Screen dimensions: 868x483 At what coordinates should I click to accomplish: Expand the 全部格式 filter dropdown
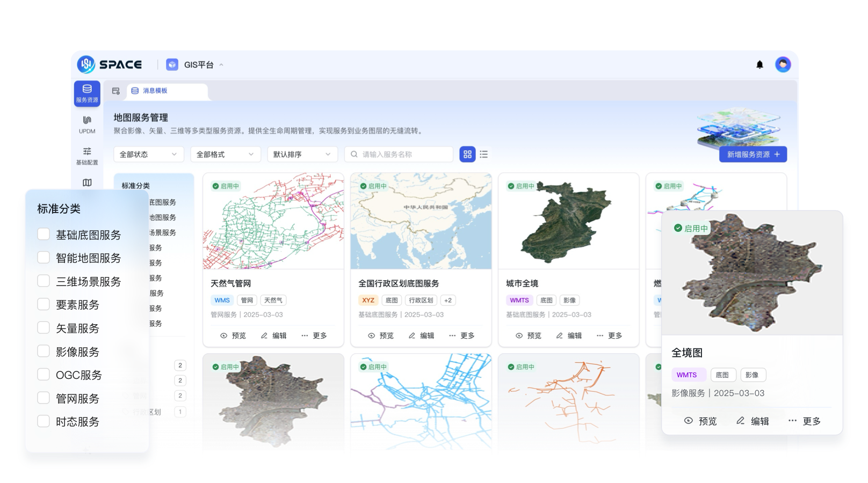click(x=225, y=154)
